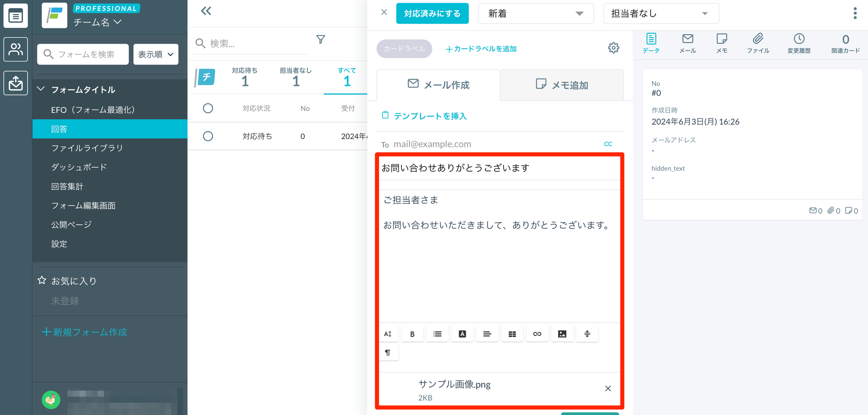Insert a bulleted list
Viewport: 868px width, 415px height.
tap(437, 334)
